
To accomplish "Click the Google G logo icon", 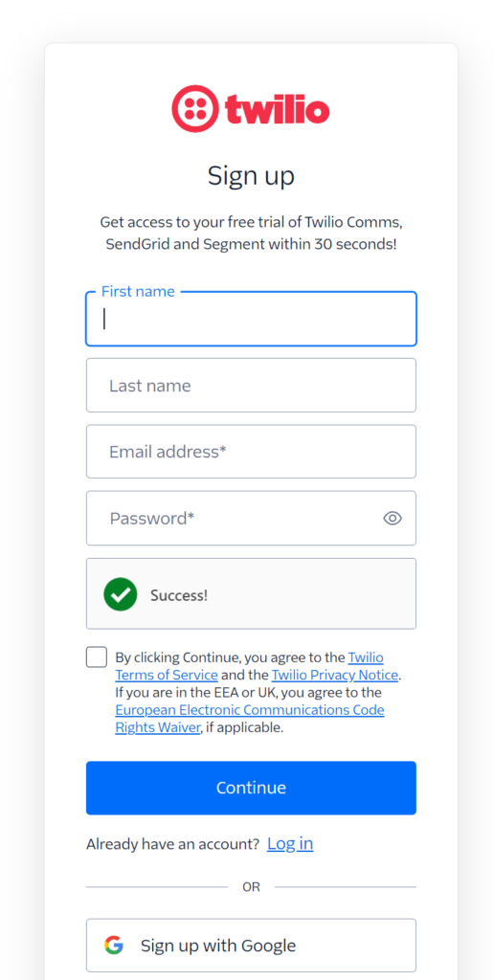I will 114,945.
